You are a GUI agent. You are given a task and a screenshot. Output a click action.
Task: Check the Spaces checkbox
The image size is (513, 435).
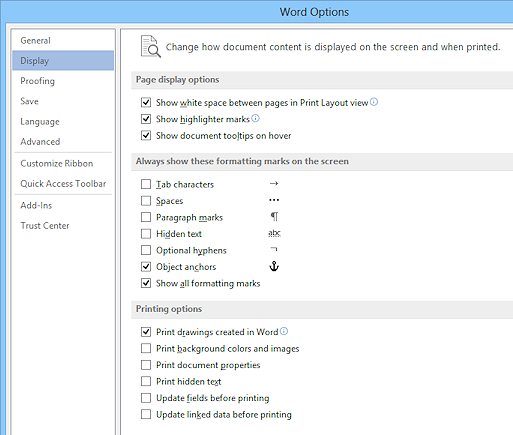pyautogui.click(x=146, y=201)
